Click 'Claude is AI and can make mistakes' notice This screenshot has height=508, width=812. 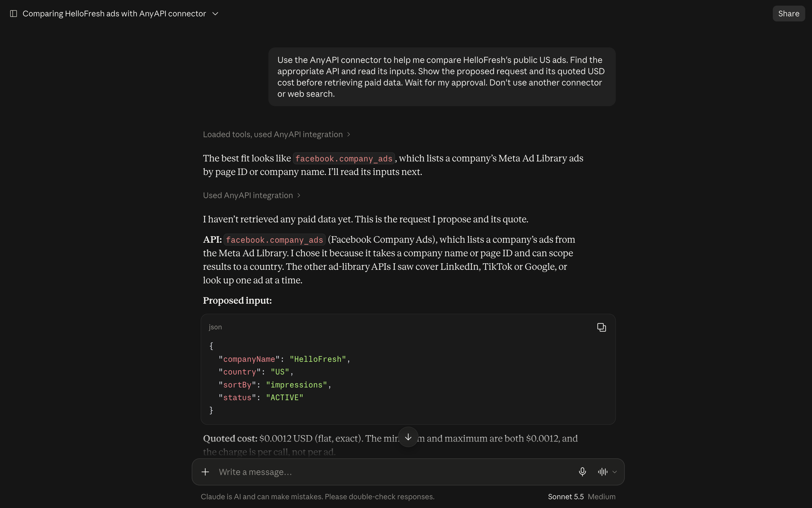pyautogui.click(x=317, y=497)
